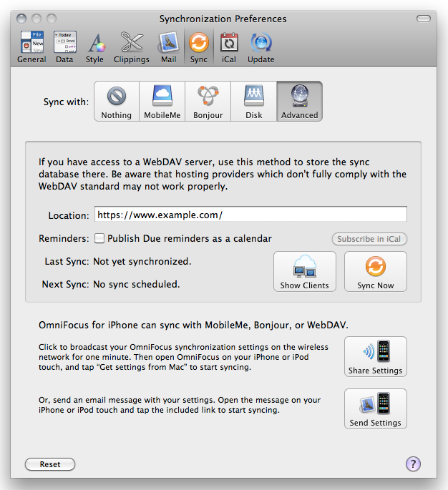
Task: Open the Mail preferences pane
Action: [x=169, y=47]
